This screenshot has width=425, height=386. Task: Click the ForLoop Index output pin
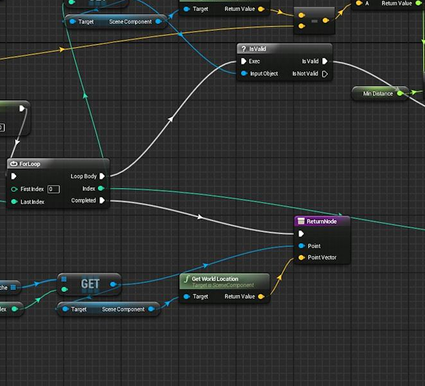(101, 188)
